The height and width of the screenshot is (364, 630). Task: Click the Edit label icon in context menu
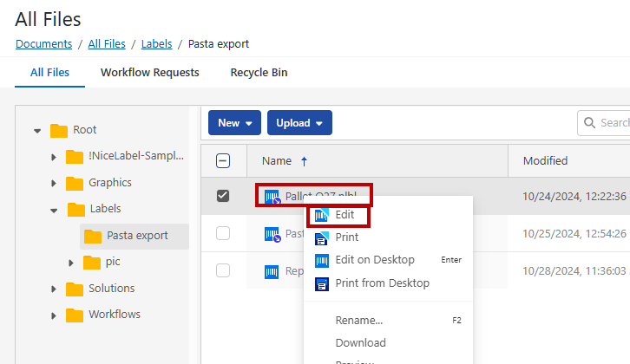pyautogui.click(x=321, y=215)
